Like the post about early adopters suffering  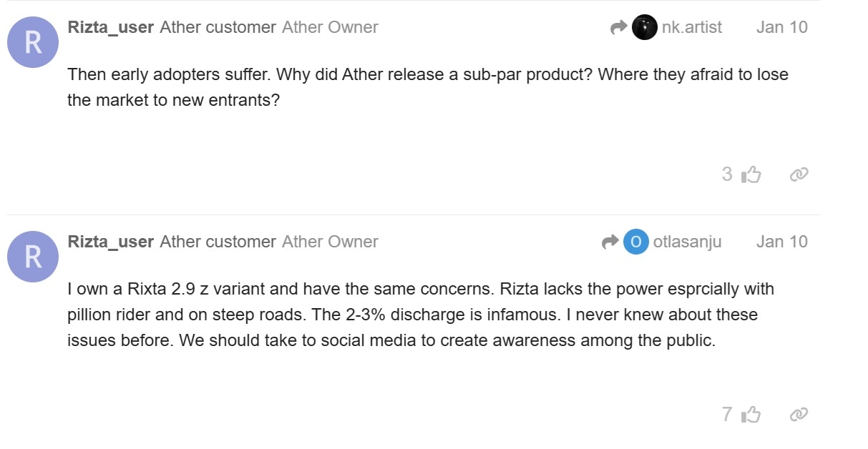coord(751,174)
